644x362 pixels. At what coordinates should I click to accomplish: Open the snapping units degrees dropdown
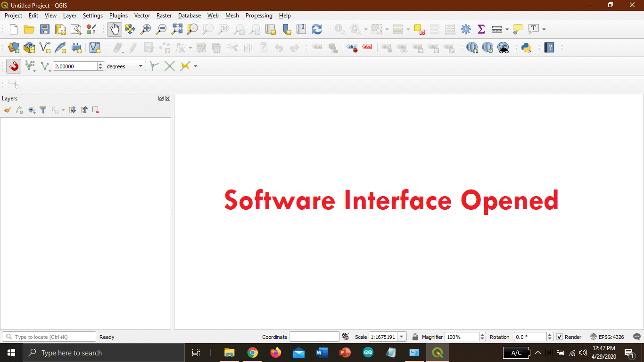point(125,66)
